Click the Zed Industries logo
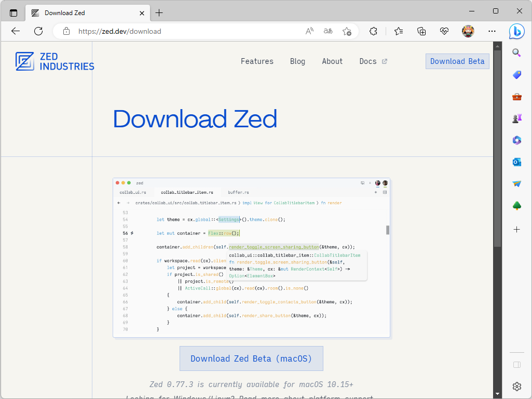The image size is (532, 399). (x=54, y=61)
